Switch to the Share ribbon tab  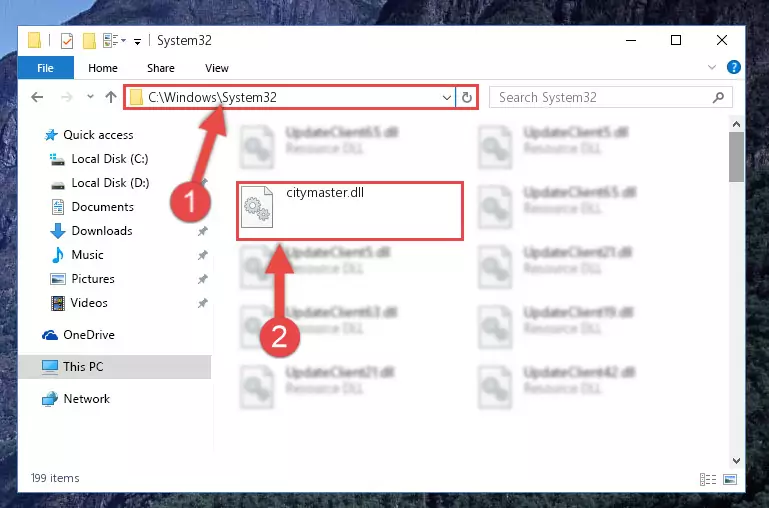(x=161, y=68)
